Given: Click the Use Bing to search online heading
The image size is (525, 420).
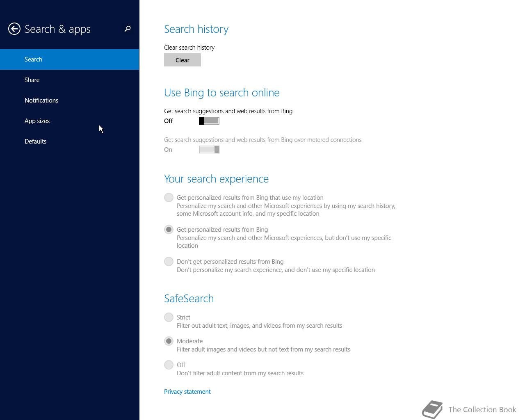Looking at the screenshot, I should point(221,93).
